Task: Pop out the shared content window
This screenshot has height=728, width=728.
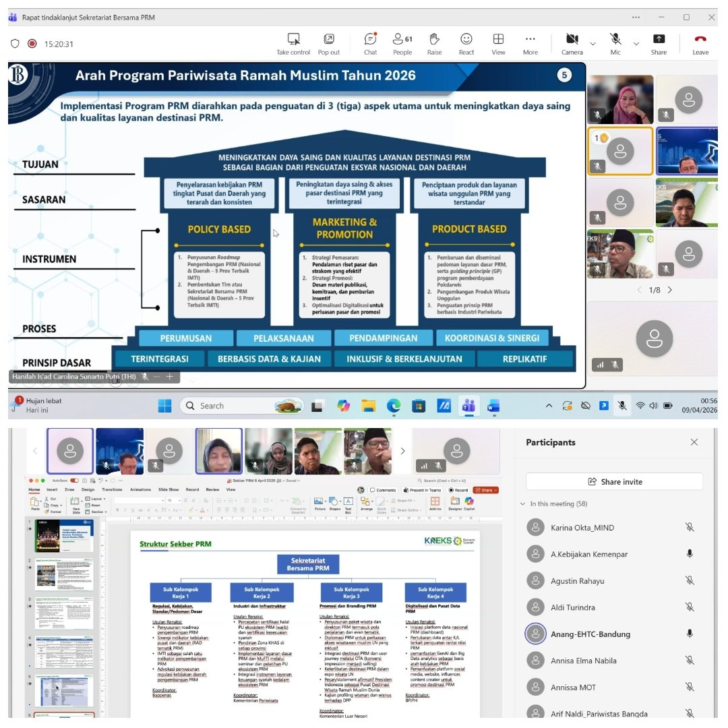Action: (x=329, y=43)
